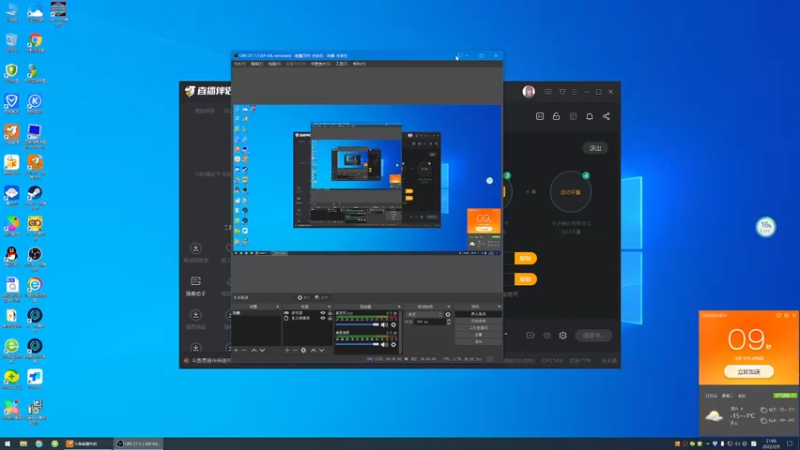Open source Filters button above Sources panel
800x450 pixels.
(321, 297)
